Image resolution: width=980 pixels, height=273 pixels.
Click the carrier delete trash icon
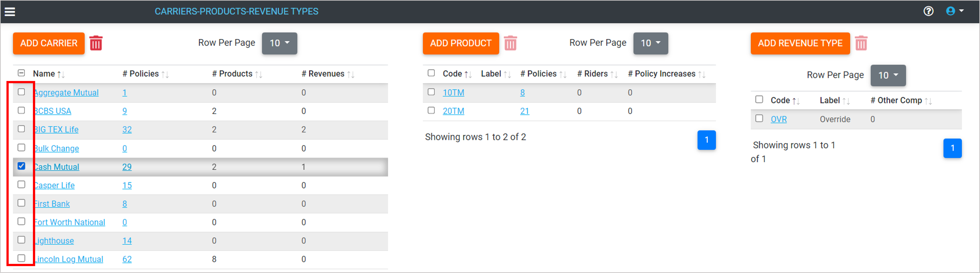(96, 43)
